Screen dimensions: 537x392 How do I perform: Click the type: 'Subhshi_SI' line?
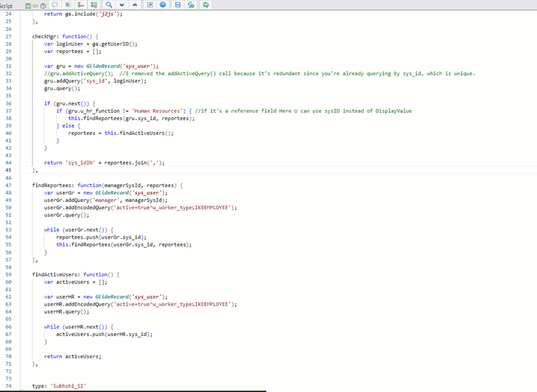(x=59, y=386)
